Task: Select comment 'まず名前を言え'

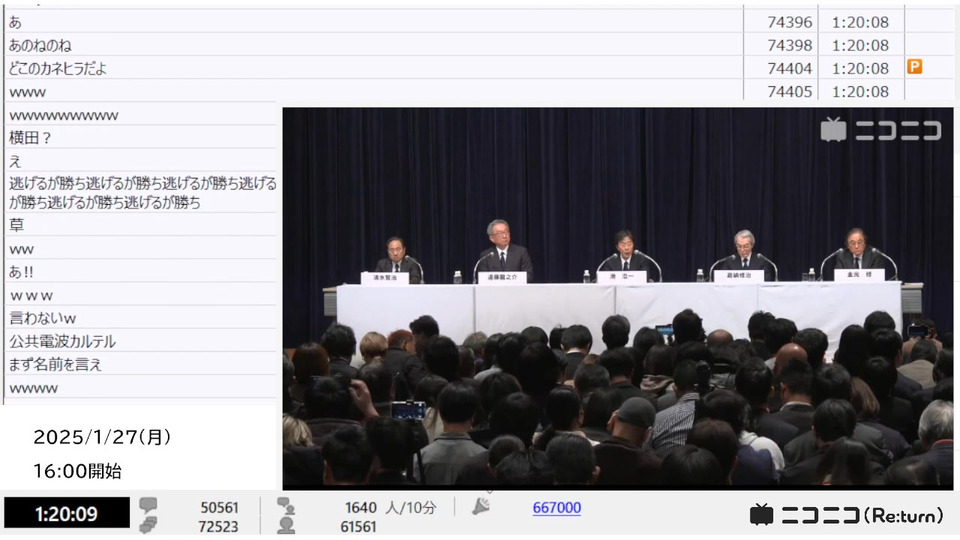Action: click(55, 365)
